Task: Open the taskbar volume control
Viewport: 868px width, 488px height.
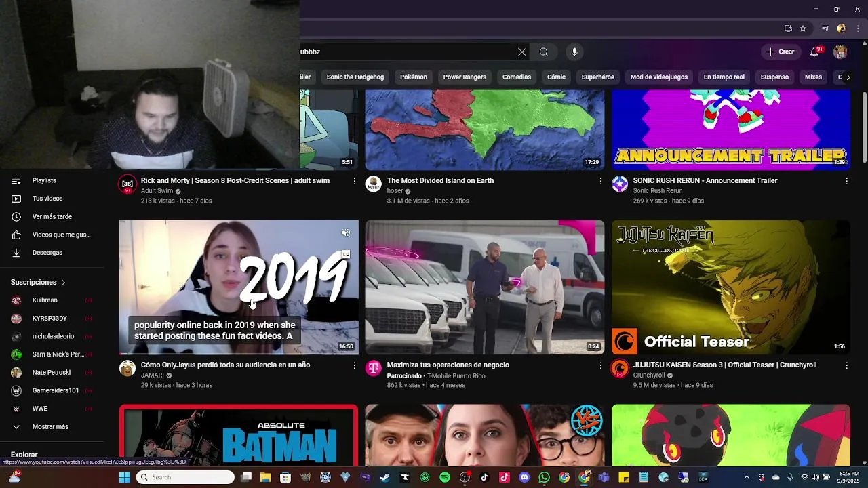Action: [x=815, y=477]
